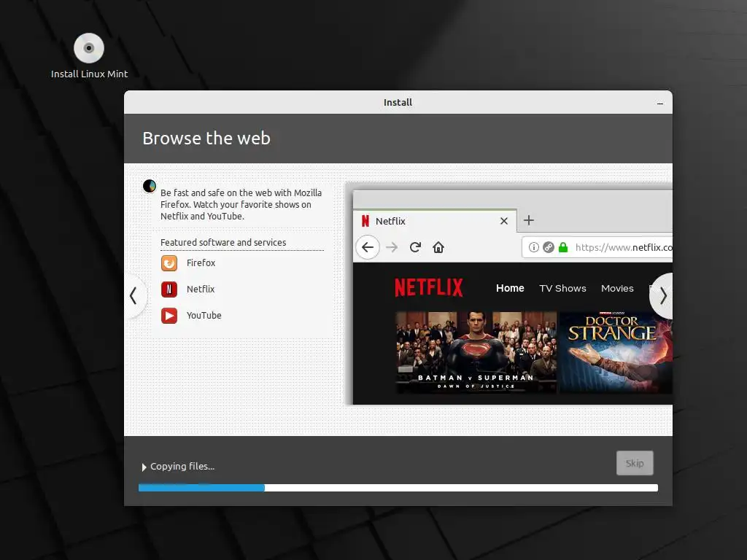Image resolution: width=747 pixels, height=560 pixels.
Task: Click the site information icon in URL bar
Action: pos(534,247)
